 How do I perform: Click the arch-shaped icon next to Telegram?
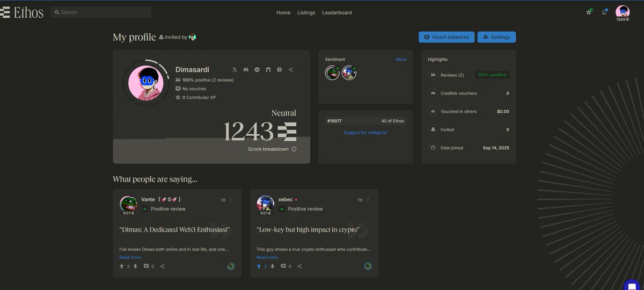tap(268, 70)
